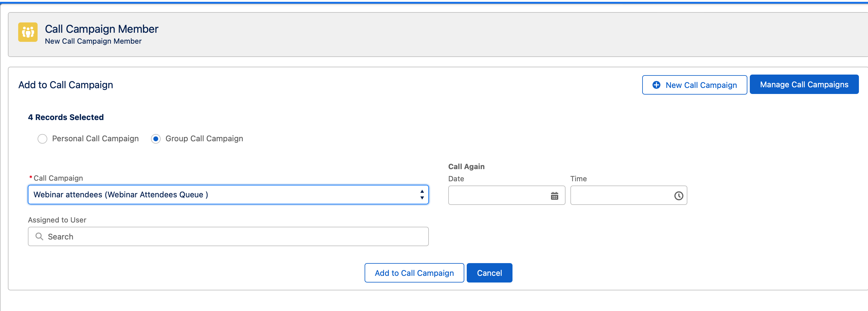868x311 pixels.
Task: Click the Personal Call Campaign label
Action: (x=95, y=139)
